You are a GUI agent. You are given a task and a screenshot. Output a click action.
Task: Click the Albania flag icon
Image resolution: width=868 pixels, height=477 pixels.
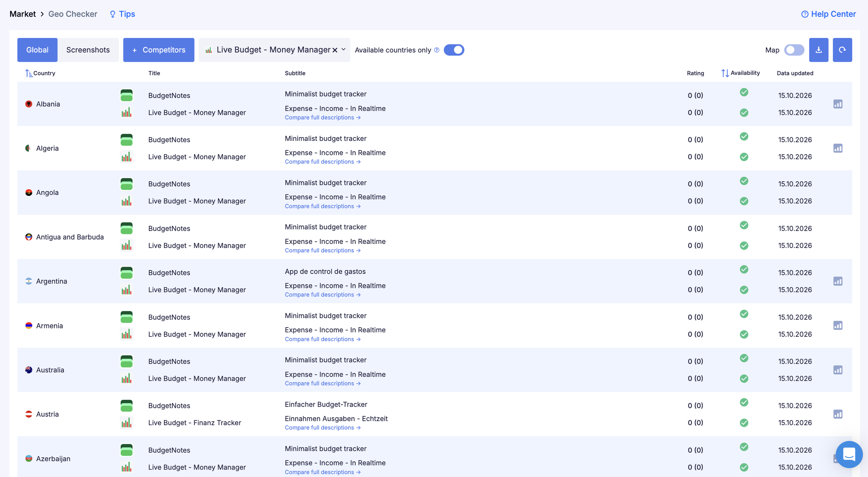point(29,104)
